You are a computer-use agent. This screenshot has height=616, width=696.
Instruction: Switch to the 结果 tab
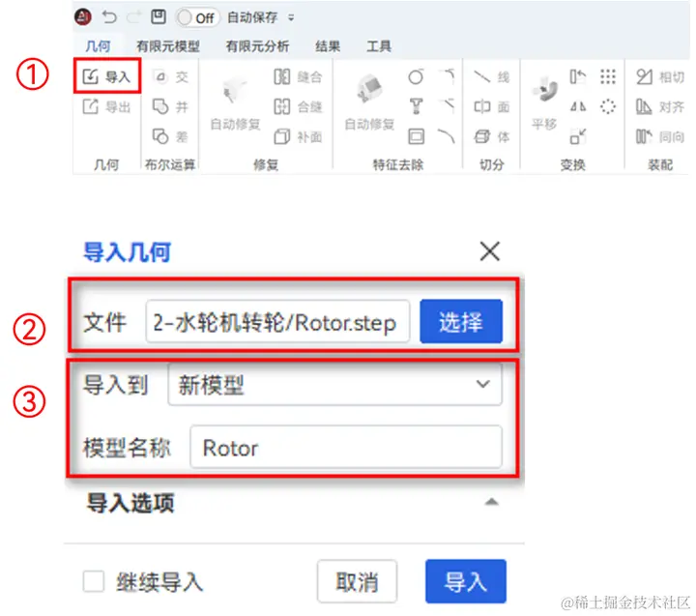(x=328, y=46)
